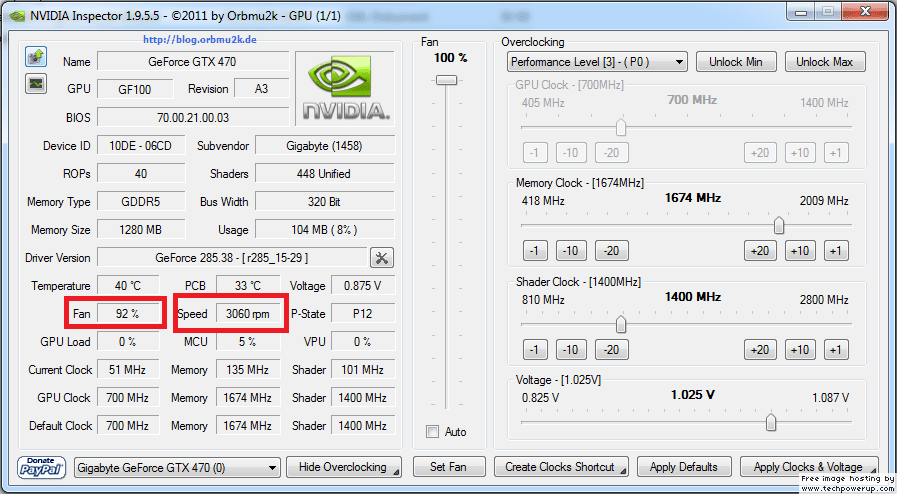The height and width of the screenshot is (494, 897).
Task: Click the Voltage value 0.875 V
Action: coord(363,286)
